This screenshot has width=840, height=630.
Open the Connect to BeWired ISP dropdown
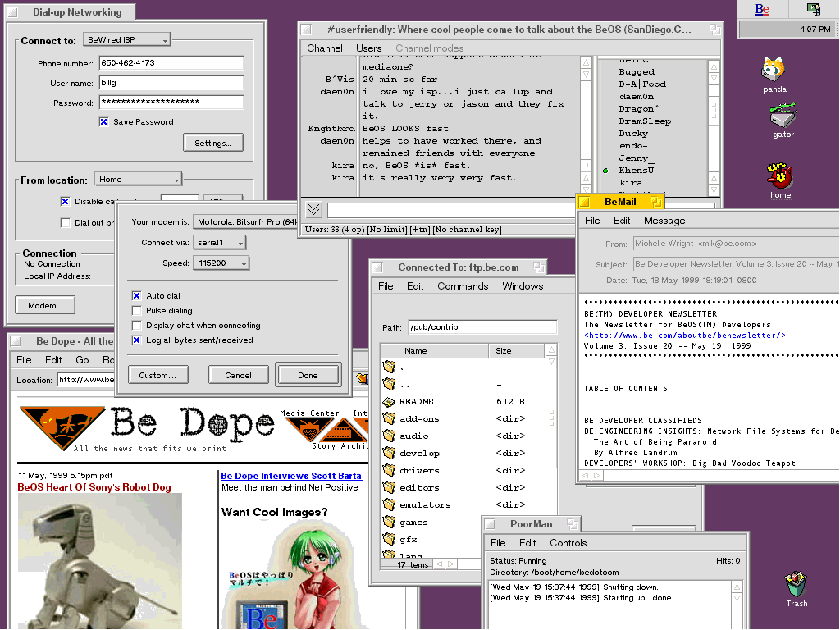[127, 39]
